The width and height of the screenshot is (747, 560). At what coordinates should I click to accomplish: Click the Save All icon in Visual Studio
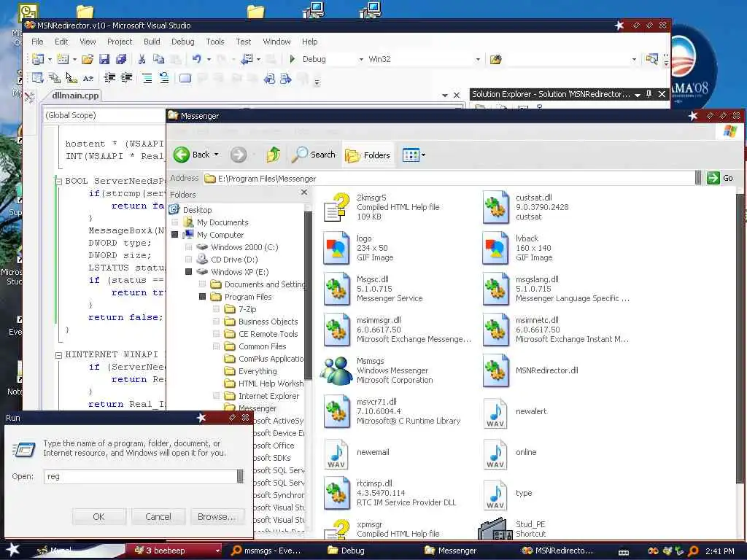tap(121, 59)
